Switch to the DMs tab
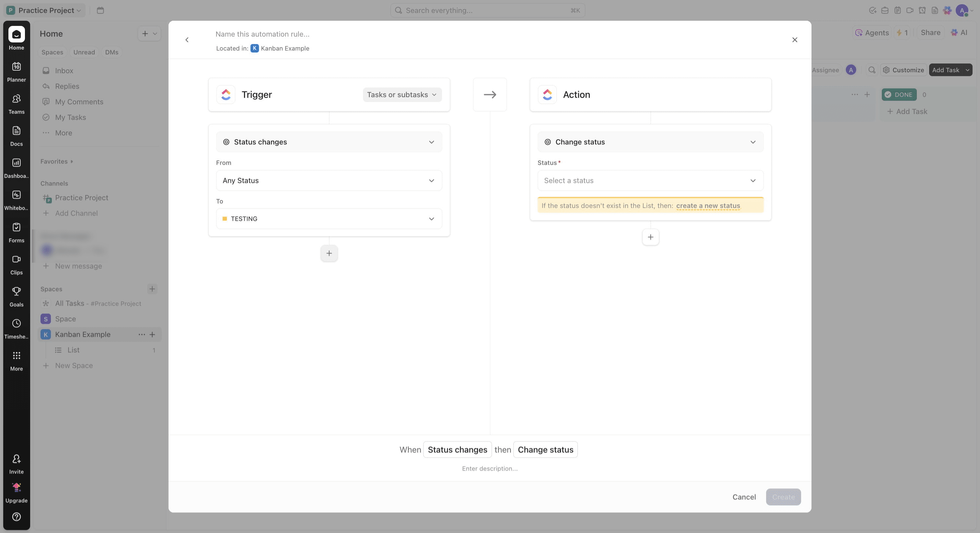Image resolution: width=980 pixels, height=533 pixels. [111, 52]
